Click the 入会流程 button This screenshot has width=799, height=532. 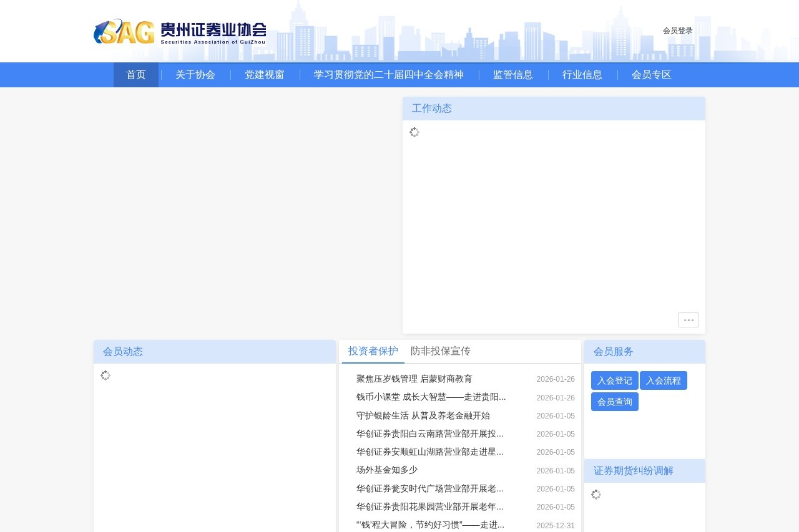664,380
